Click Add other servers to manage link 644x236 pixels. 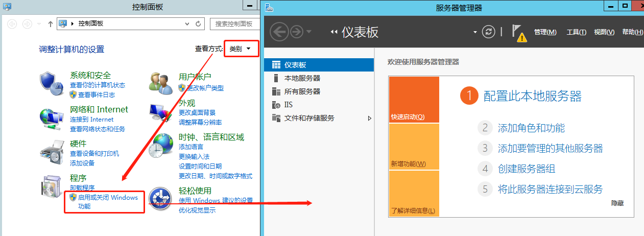[x=550, y=148]
